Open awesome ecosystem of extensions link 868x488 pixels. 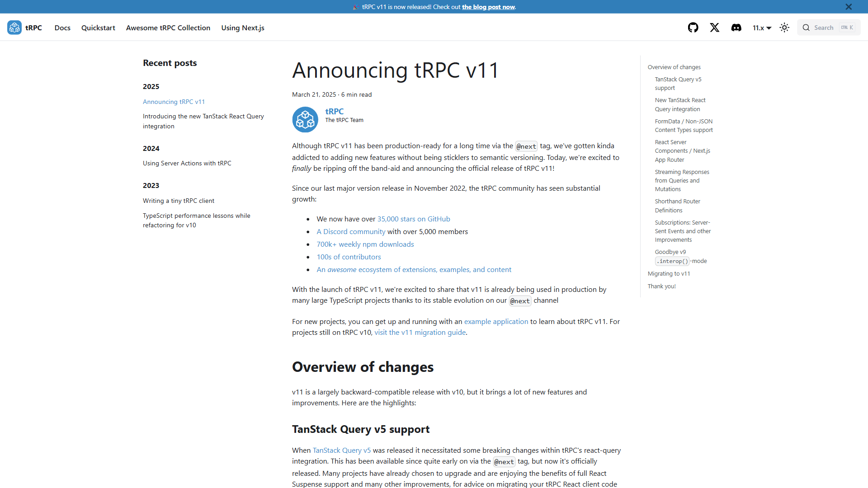click(414, 269)
